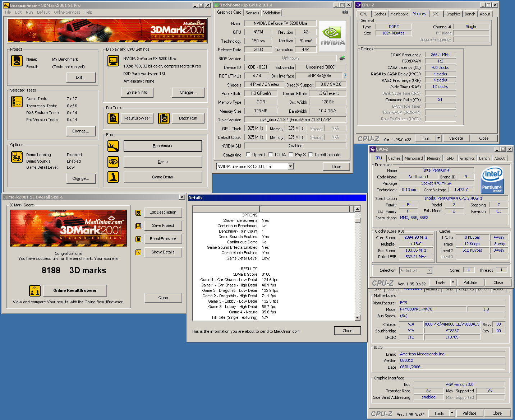Viewport: 515px width, 420px height.
Task: Click the GPU-Z screenshot camera icon
Action: pos(345,12)
